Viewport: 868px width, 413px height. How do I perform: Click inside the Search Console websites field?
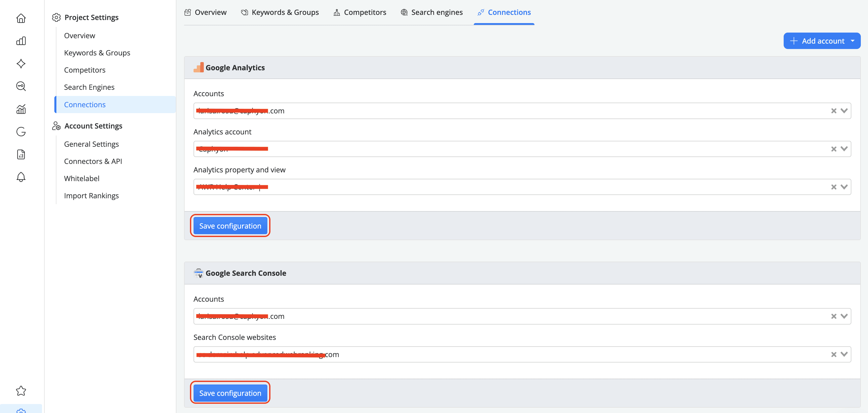522,354
